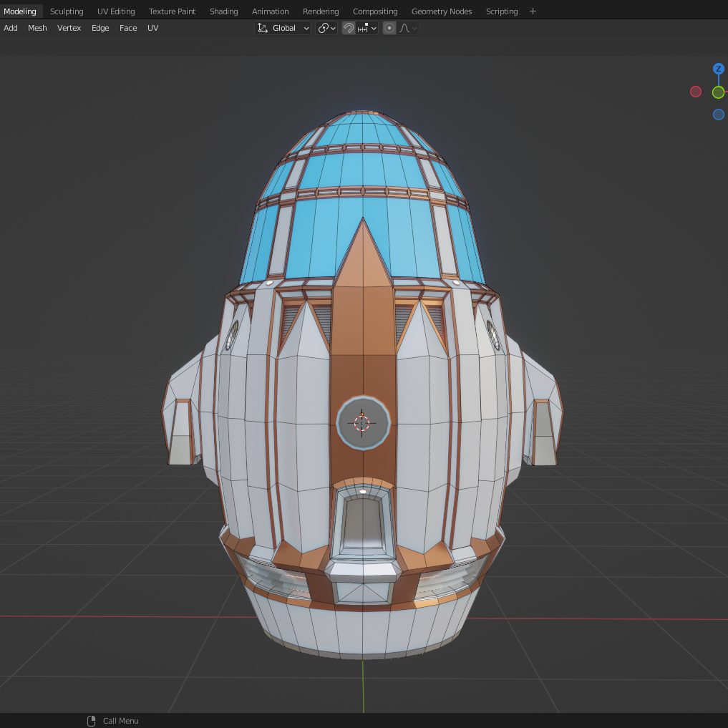Click the red X axis gizmo ball

pyautogui.click(x=695, y=92)
